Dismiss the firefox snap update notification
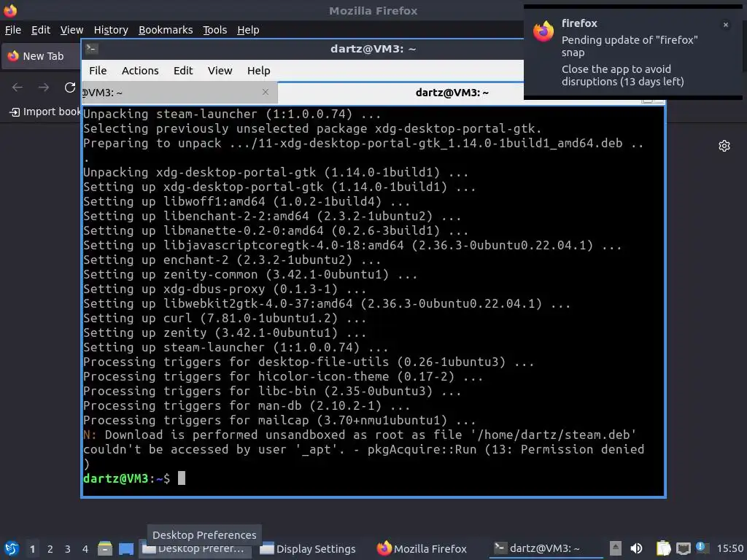 point(726,25)
